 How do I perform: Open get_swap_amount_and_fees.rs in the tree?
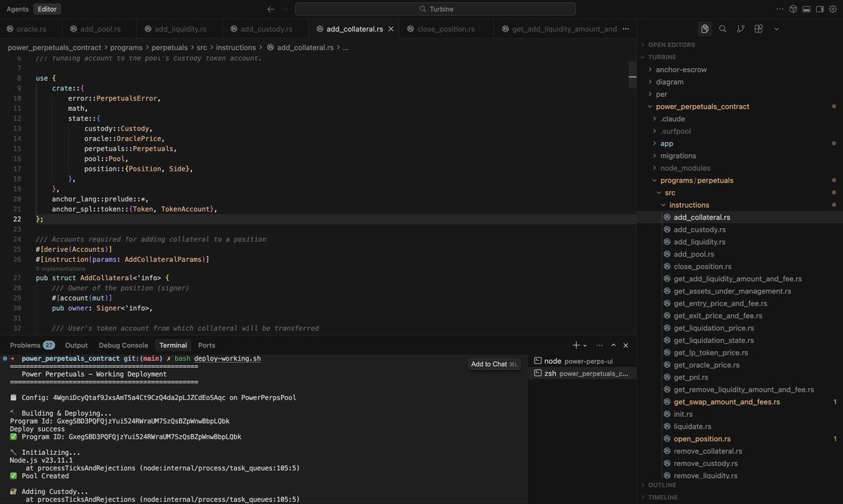click(740, 402)
